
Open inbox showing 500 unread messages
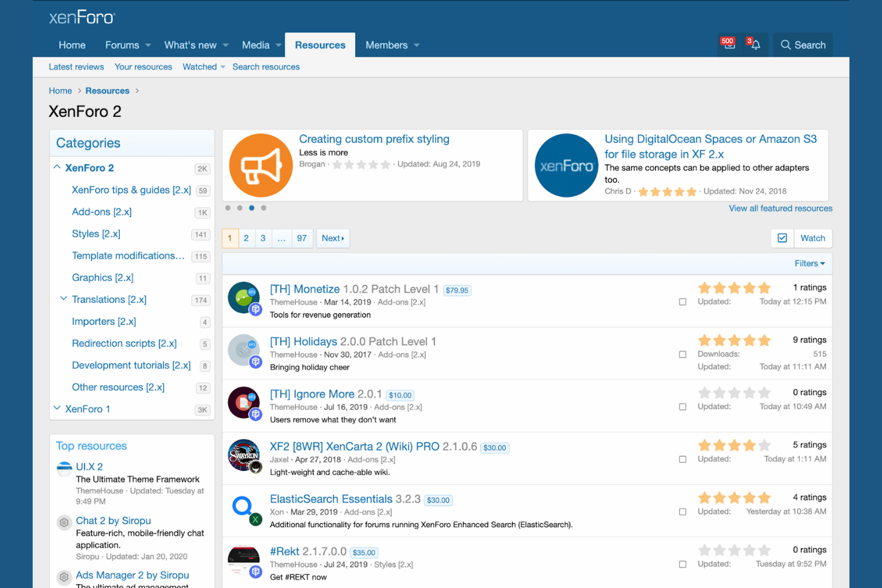728,45
